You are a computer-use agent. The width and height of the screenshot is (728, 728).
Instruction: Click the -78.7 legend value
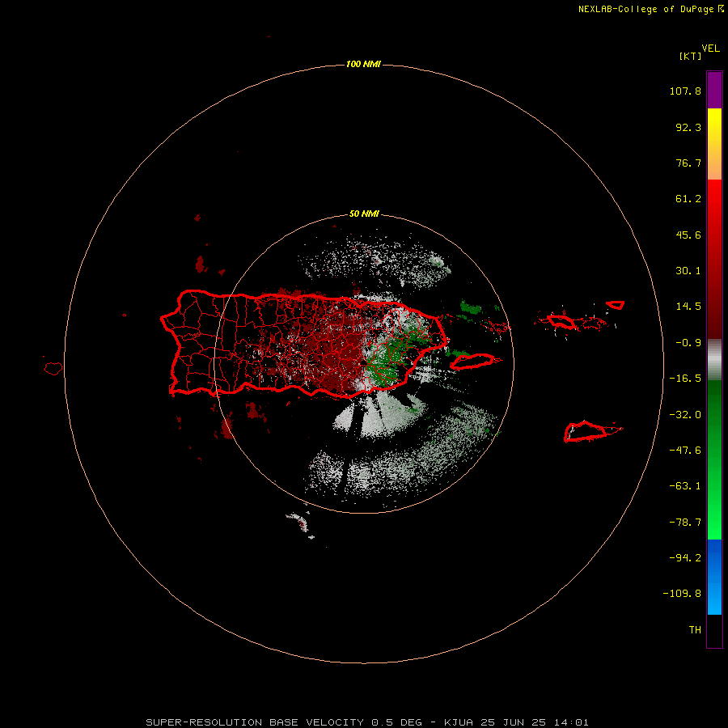[x=685, y=523]
